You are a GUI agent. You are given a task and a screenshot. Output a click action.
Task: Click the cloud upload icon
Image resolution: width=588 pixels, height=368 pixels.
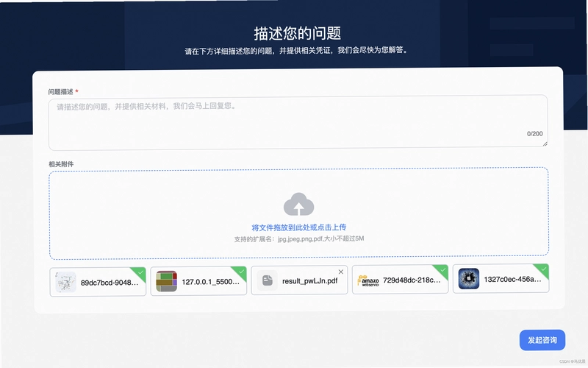[298, 205]
